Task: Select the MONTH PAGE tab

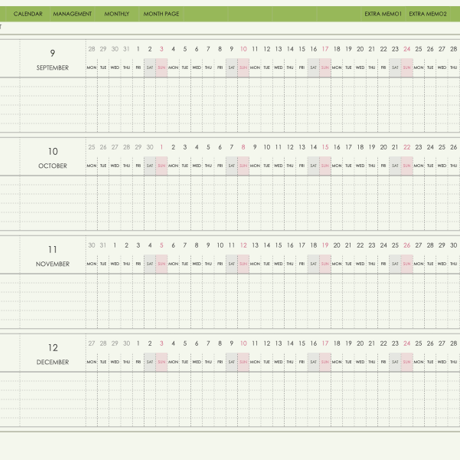Action: point(161,14)
